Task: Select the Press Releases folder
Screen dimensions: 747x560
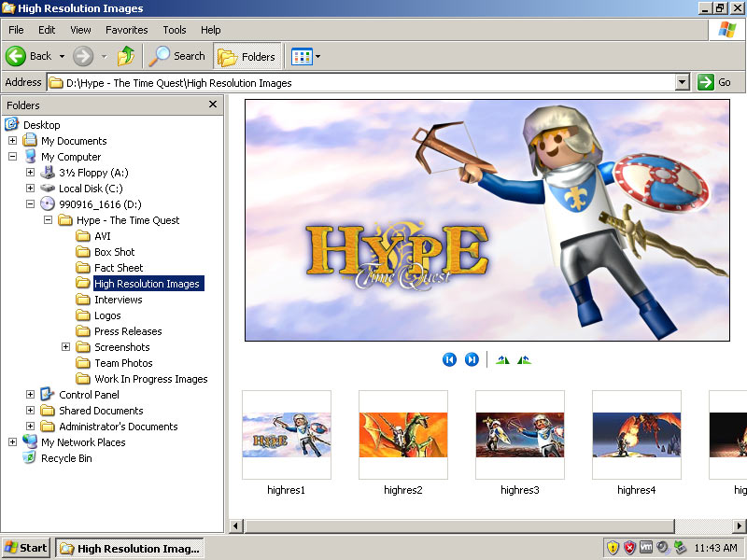Action: point(128,331)
